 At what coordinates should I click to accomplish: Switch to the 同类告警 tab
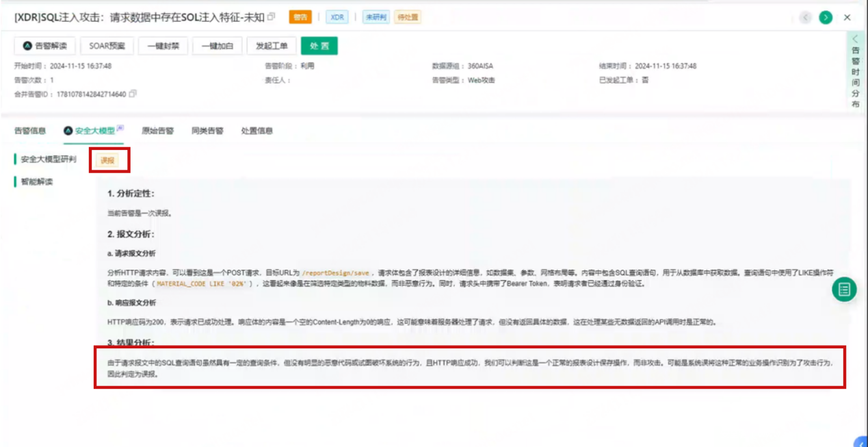(207, 131)
